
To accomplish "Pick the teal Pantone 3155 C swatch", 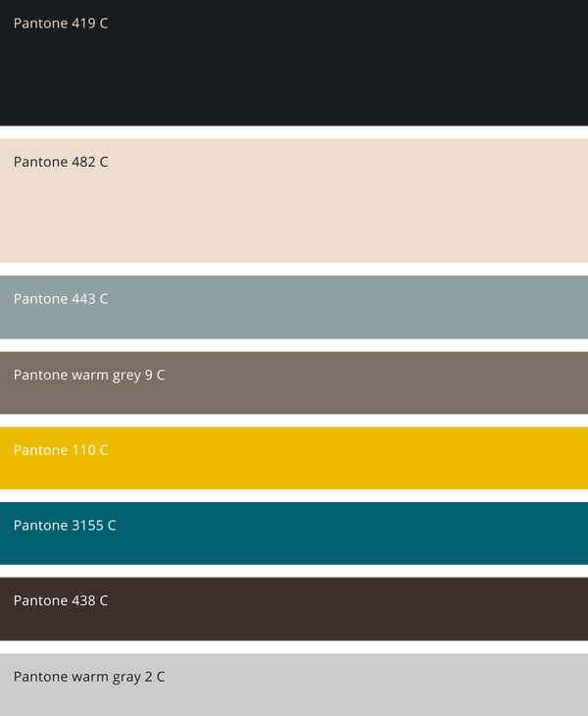I will pos(294,534).
